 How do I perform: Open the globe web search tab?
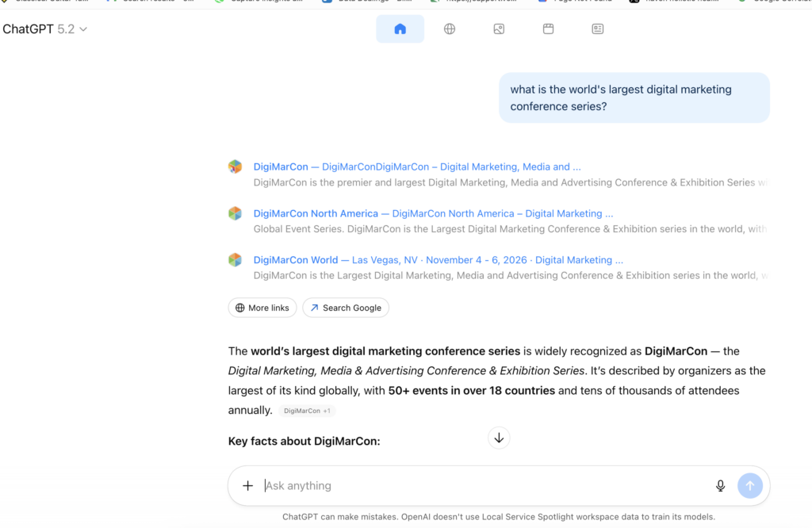coord(450,29)
